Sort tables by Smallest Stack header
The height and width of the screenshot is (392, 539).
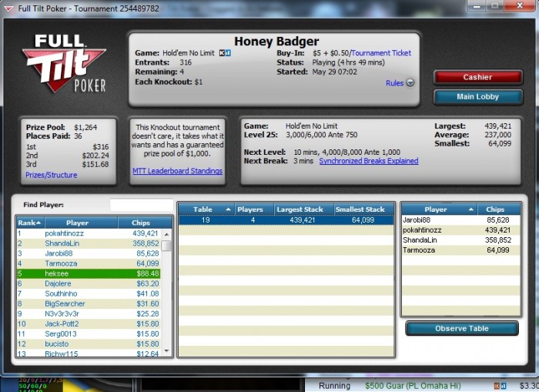[x=364, y=209]
